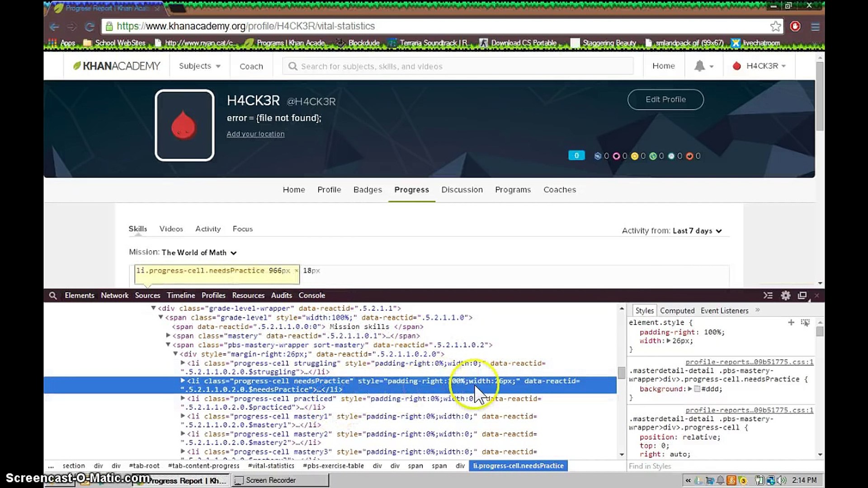
Task: Click the browser reload button
Action: 90,27
